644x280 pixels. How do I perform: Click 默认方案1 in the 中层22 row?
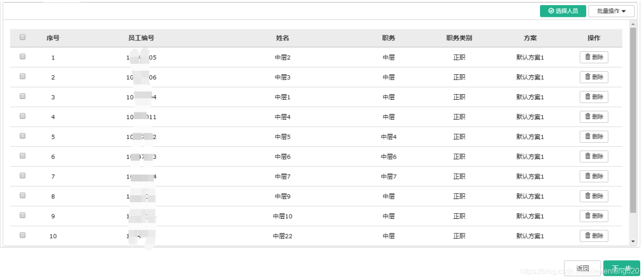(x=530, y=236)
